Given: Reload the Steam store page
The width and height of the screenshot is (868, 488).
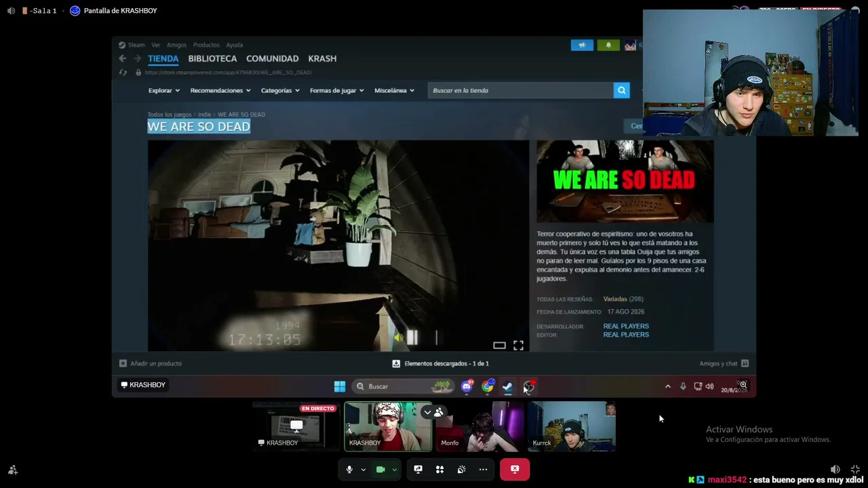Looking at the screenshot, I should [x=123, y=73].
